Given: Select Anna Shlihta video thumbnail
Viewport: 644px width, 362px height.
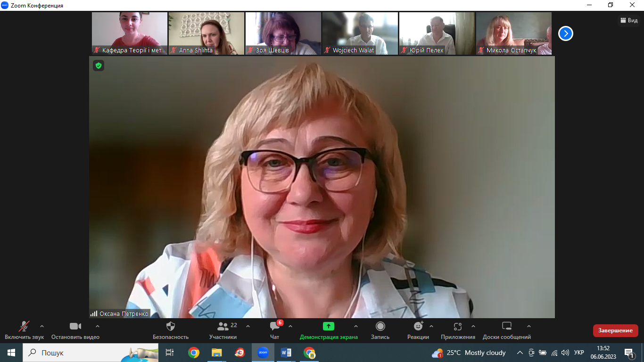Looking at the screenshot, I should tap(206, 33).
